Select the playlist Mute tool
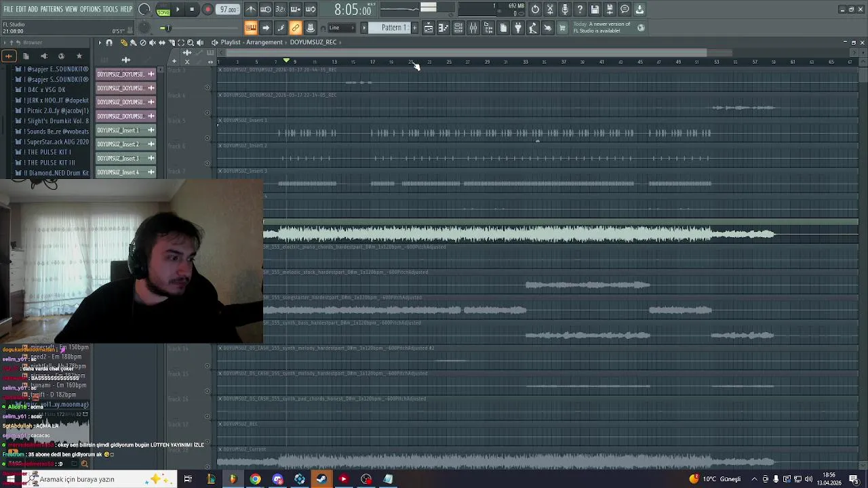The width and height of the screenshot is (868, 488). (x=153, y=43)
